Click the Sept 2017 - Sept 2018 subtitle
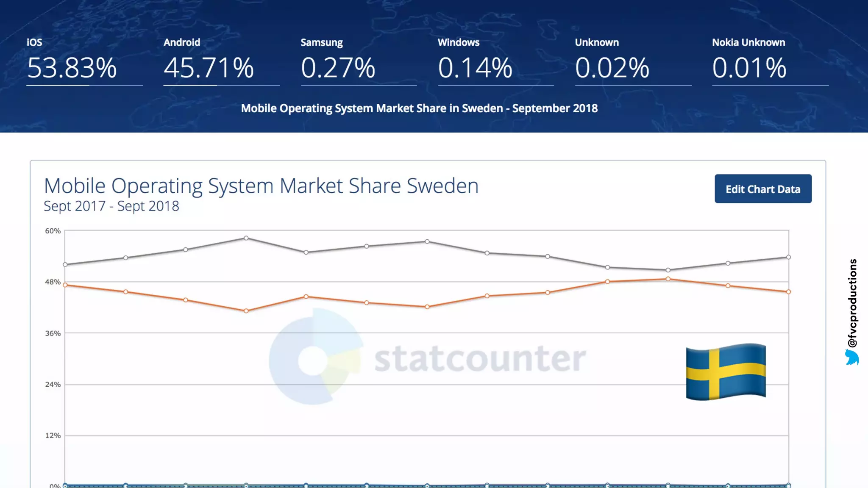Viewport: 868px width, 488px height. pos(111,206)
